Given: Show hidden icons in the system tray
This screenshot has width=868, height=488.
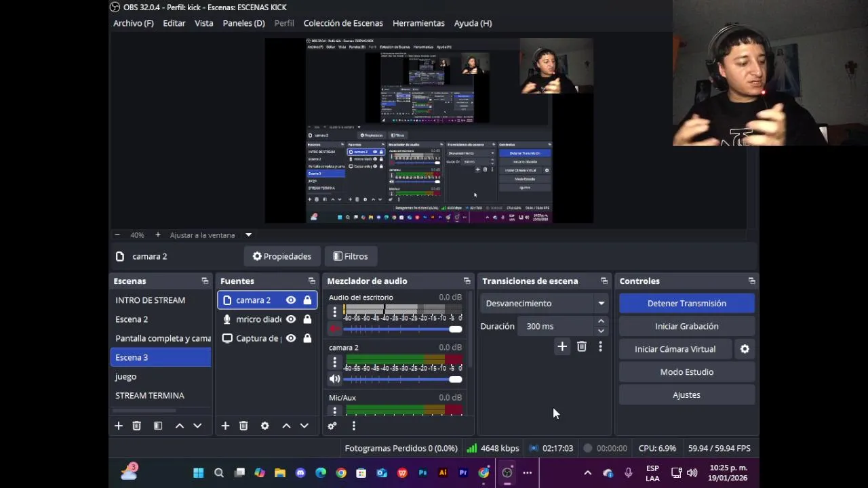Looking at the screenshot, I should 587,473.
